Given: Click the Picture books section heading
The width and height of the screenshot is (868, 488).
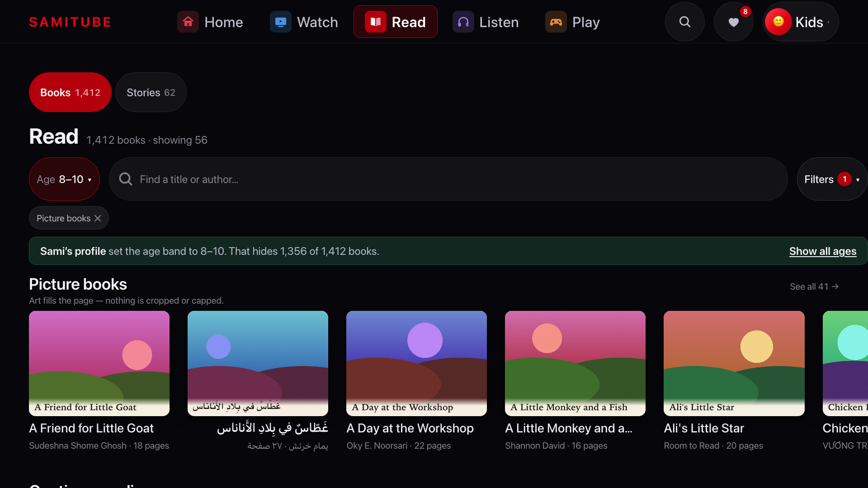Looking at the screenshot, I should 78,284.
